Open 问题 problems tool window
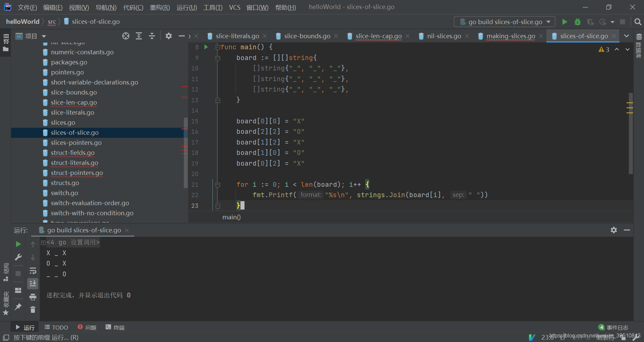This screenshot has height=342, width=644. point(87,327)
